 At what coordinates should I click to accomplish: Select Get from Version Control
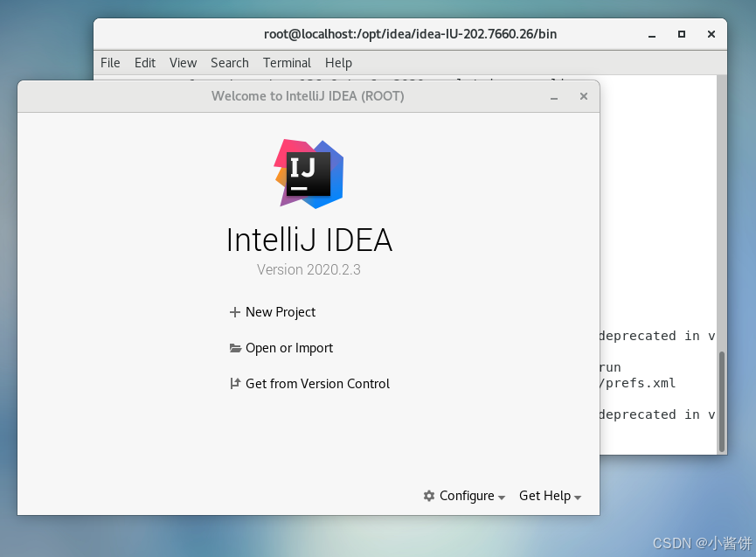(309, 384)
